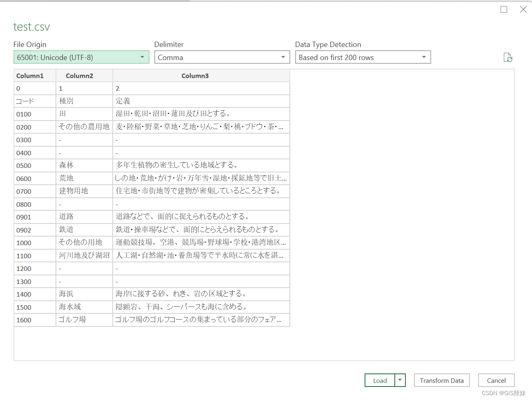Image resolution: width=532 pixels, height=400 pixels.
Task: Click the 海岸に接する砂 definition cell
Action: pos(201,294)
